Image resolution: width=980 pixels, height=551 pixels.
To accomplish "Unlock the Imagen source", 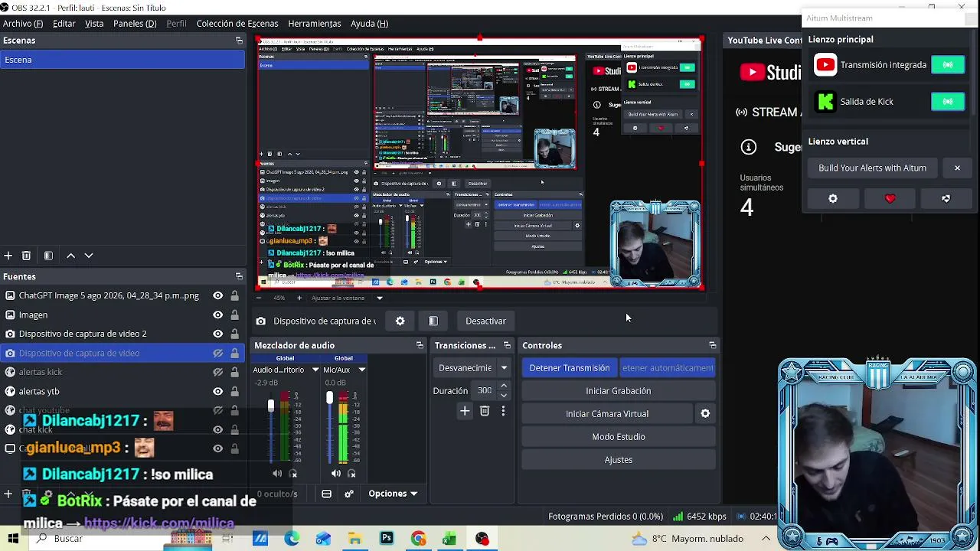I will tap(234, 315).
